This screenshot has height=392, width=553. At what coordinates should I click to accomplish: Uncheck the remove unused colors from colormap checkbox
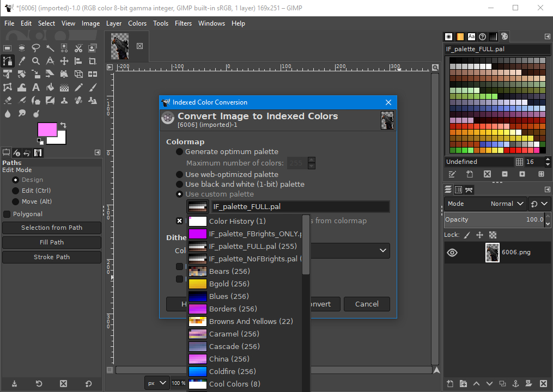pyautogui.click(x=179, y=220)
